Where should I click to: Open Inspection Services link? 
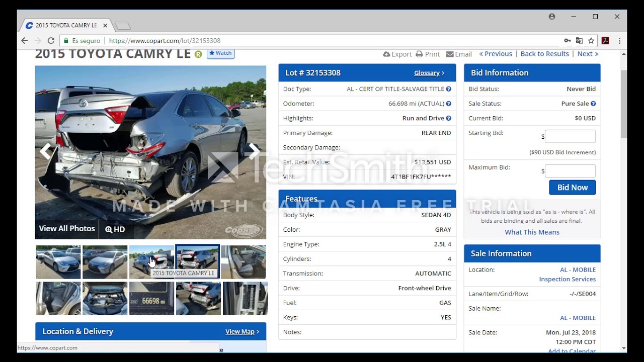click(x=568, y=280)
